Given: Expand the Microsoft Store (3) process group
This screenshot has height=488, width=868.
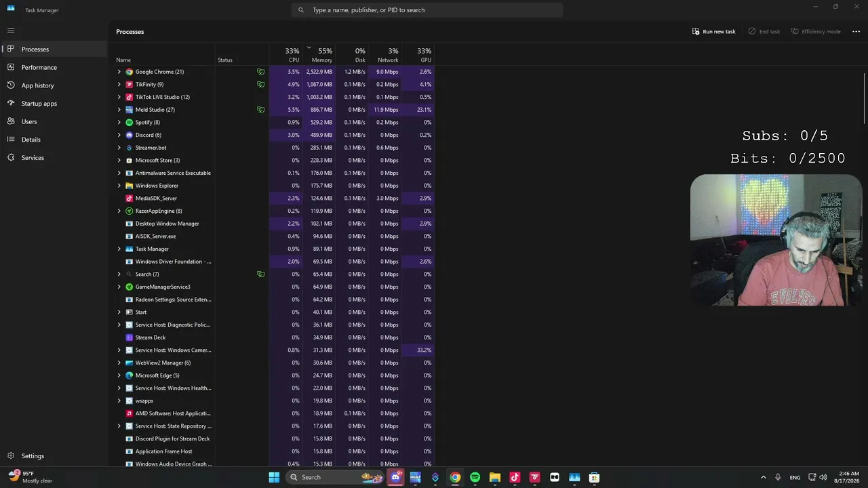Looking at the screenshot, I should [x=119, y=161].
